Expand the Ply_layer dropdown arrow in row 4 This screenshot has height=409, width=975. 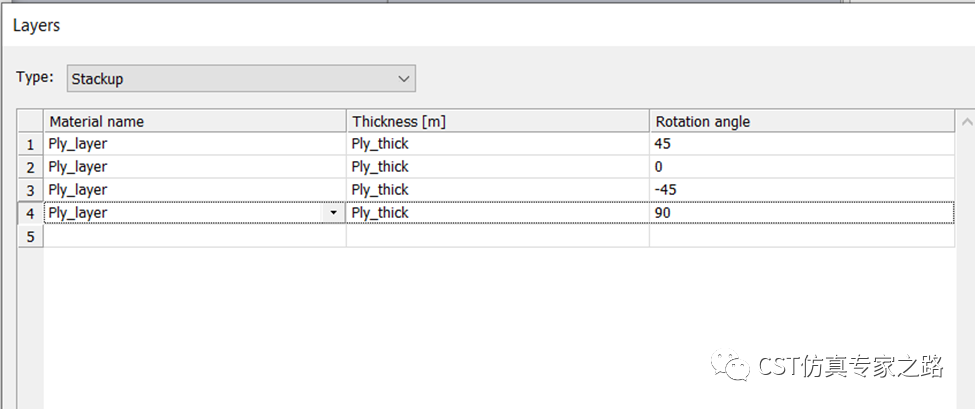[x=334, y=213]
